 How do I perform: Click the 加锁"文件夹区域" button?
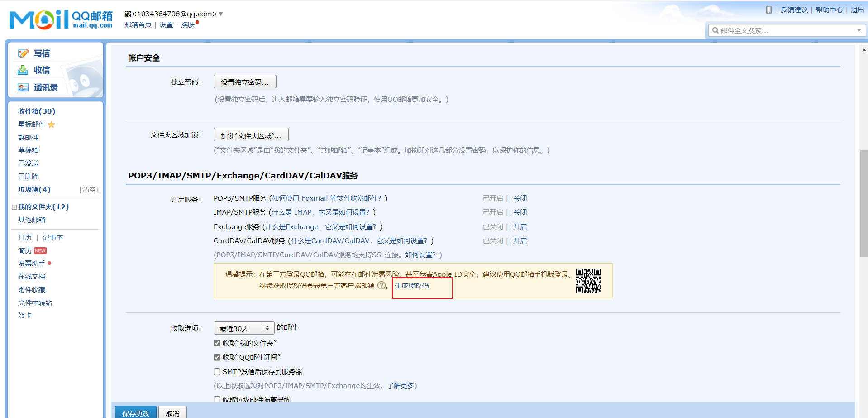[251, 135]
